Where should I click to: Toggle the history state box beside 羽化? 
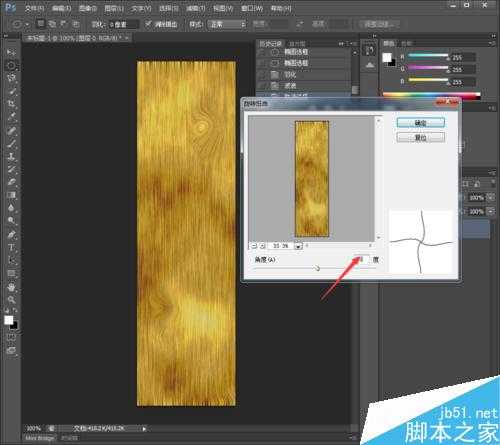point(263,75)
